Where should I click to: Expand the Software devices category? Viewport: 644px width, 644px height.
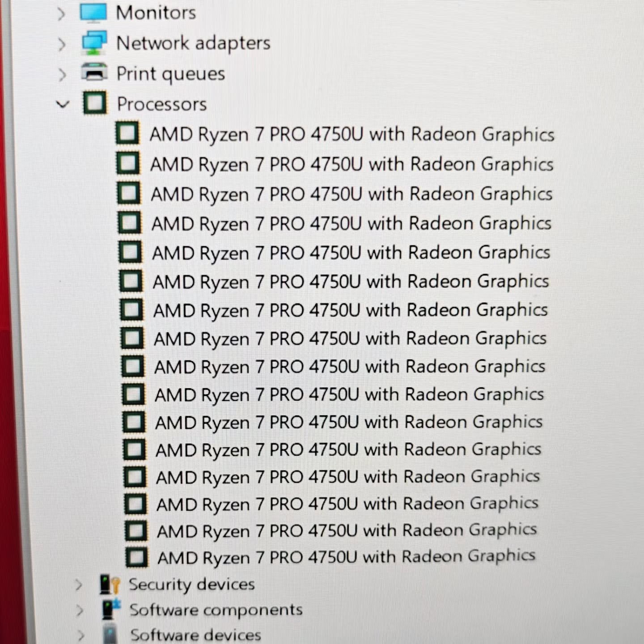(81, 635)
